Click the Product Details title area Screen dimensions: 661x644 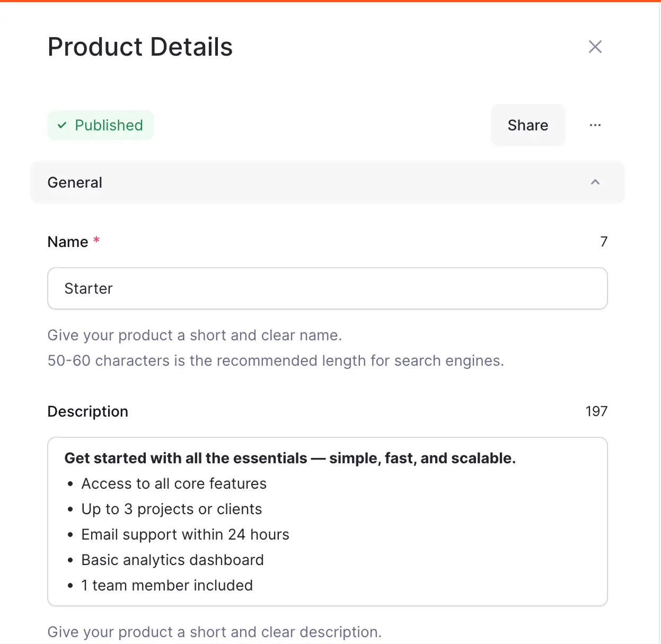(x=140, y=47)
